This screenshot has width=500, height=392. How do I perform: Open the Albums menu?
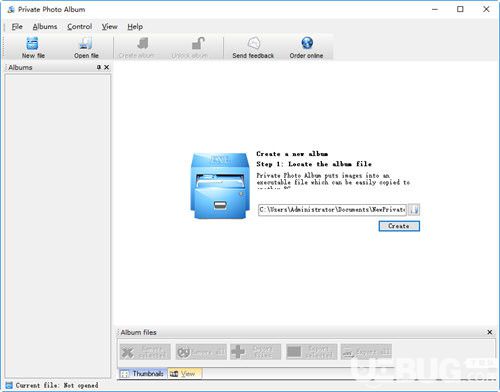45,27
